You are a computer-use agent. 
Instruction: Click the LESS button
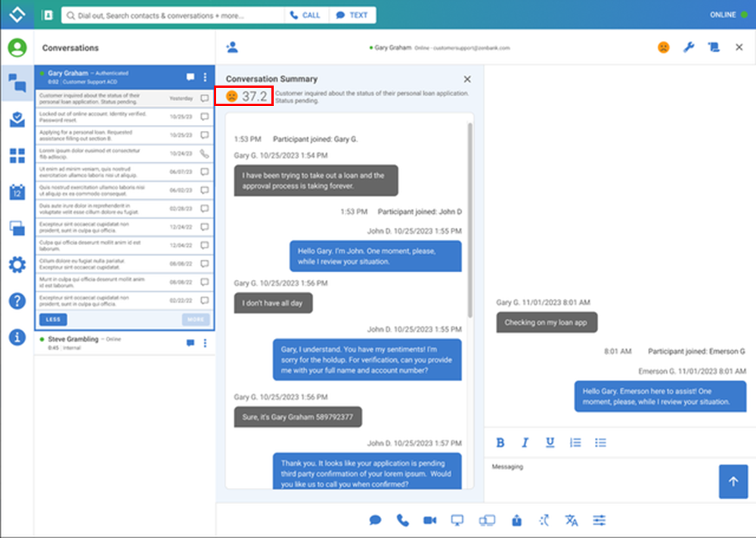[x=53, y=320]
